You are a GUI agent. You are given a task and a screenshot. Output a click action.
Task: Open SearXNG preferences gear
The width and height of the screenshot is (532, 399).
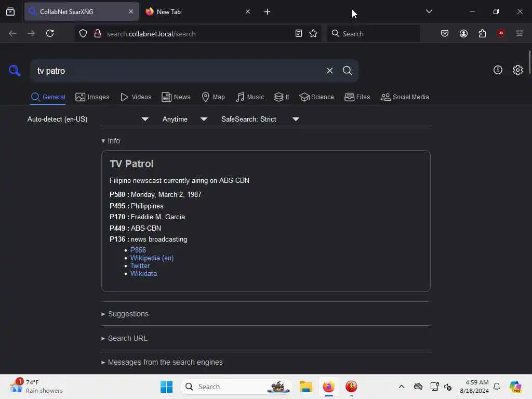(x=517, y=70)
